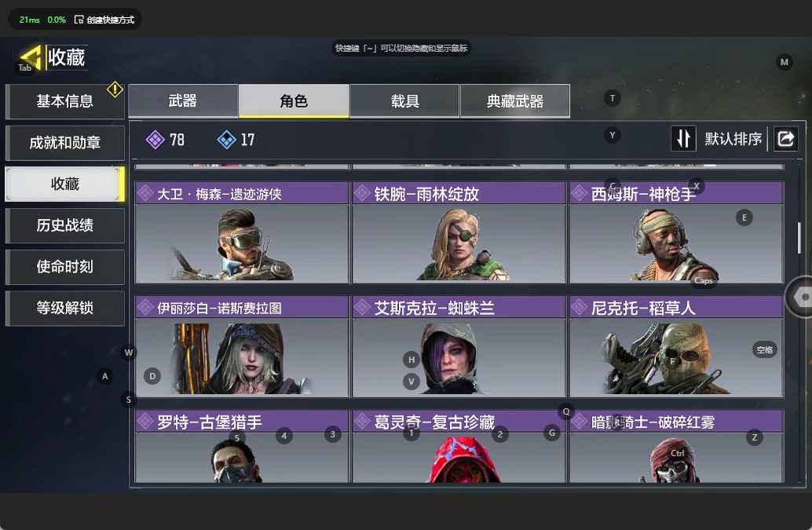Open the 典藏武器 tab
Image resolution: width=812 pixels, height=530 pixels.
[515, 101]
